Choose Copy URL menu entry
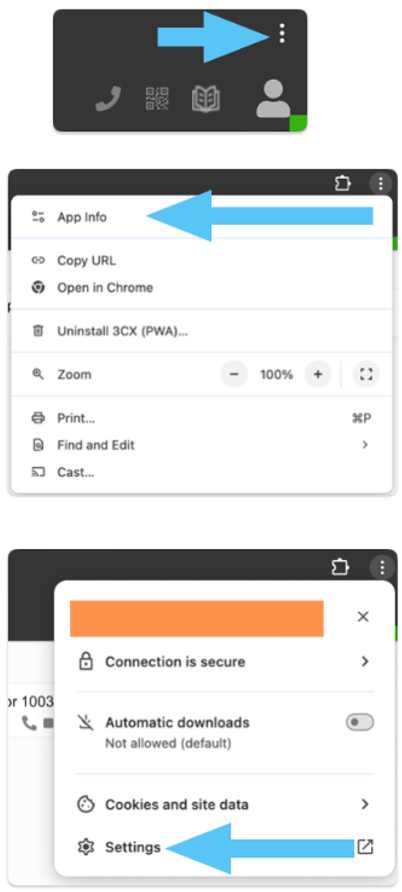Viewport: 402px width, 892px height. click(x=201, y=261)
